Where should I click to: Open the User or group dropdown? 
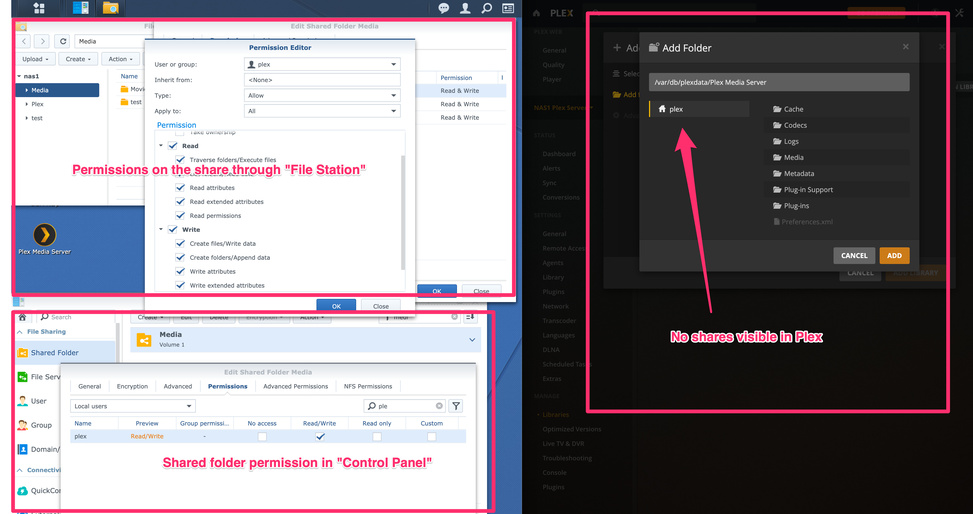[x=322, y=65]
